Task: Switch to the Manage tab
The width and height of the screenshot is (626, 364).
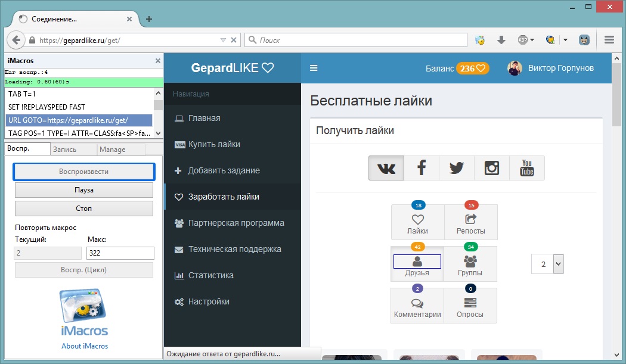Action: click(121, 150)
